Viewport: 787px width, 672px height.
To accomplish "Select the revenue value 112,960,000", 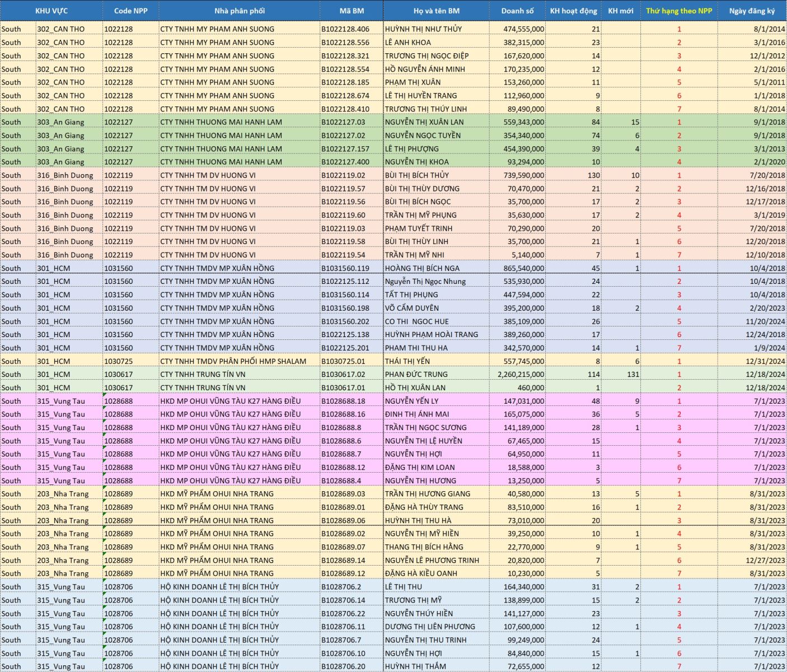I will 523,96.
